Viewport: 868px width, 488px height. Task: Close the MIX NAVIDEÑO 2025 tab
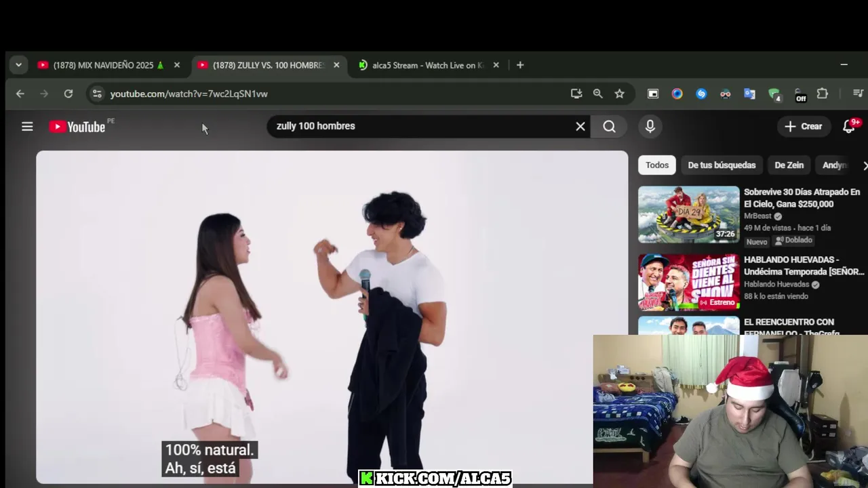coord(177,65)
